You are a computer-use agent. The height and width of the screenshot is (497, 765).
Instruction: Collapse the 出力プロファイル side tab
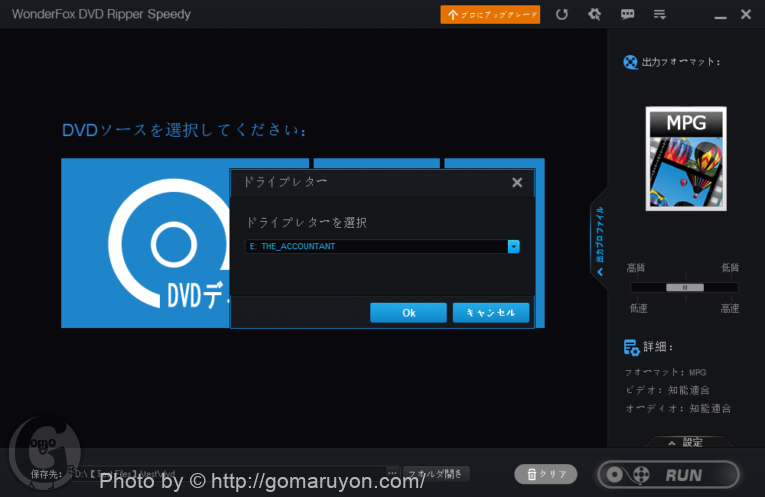coord(600,240)
